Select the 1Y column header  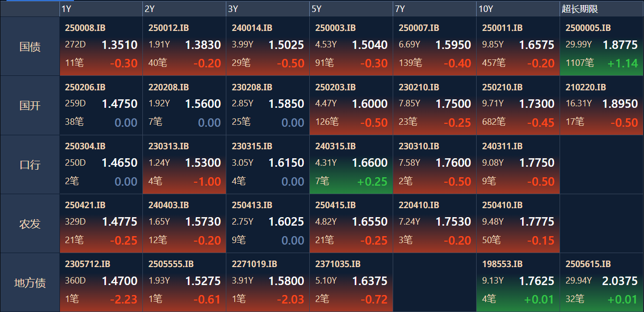(101, 9)
